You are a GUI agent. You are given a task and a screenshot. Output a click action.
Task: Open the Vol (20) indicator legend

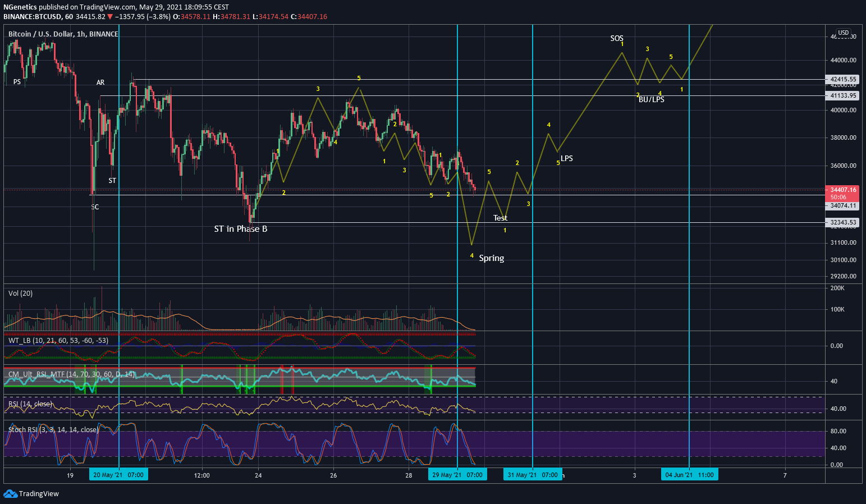[x=20, y=294]
